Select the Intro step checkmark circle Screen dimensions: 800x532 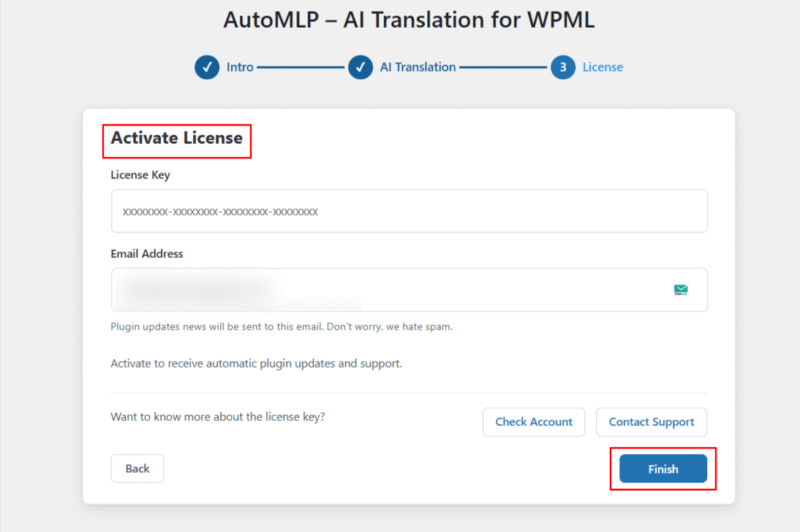pyautogui.click(x=207, y=67)
